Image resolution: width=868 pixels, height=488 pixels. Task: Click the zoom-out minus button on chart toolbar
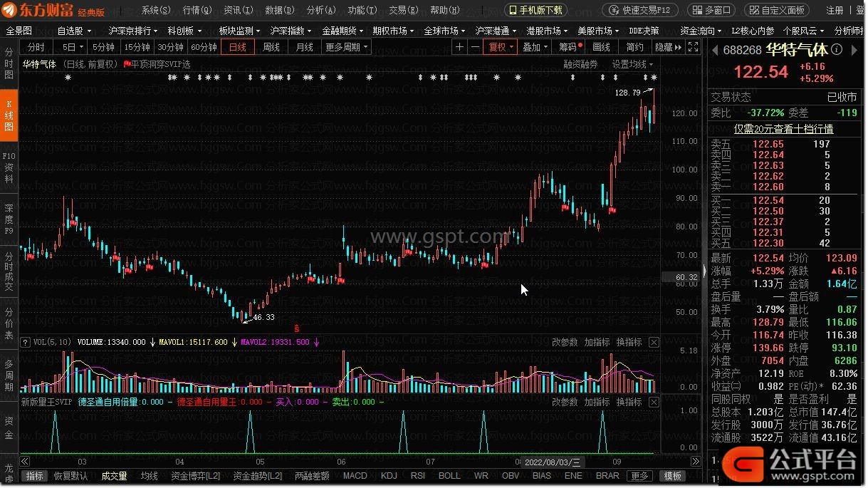[x=474, y=47]
